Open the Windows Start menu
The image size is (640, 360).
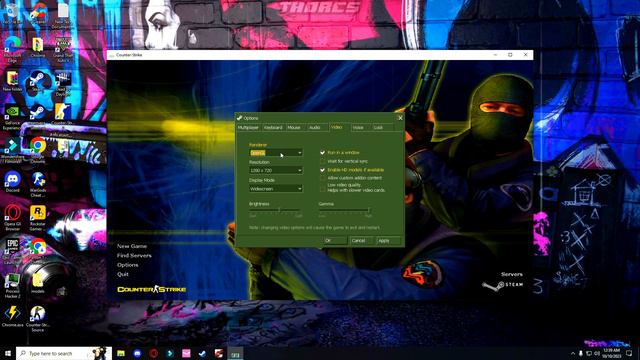coord(8,353)
